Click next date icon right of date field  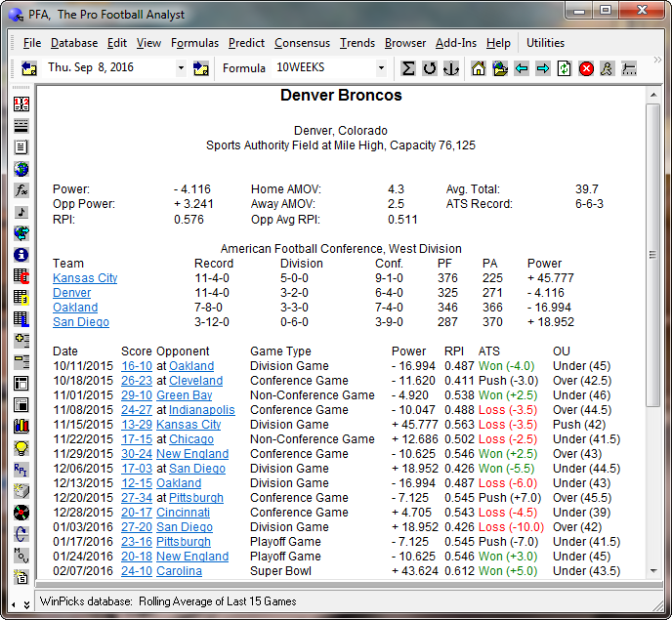click(200, 68)
